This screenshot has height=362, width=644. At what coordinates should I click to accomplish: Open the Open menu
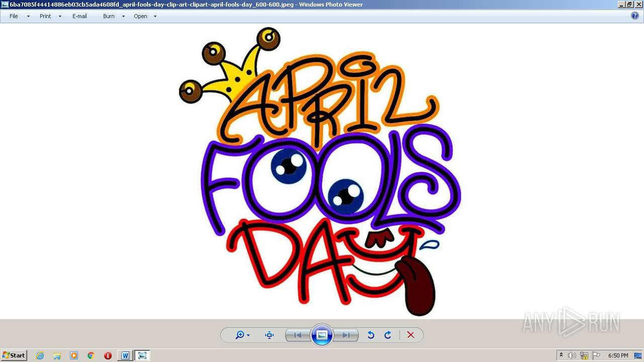[140, 16]
